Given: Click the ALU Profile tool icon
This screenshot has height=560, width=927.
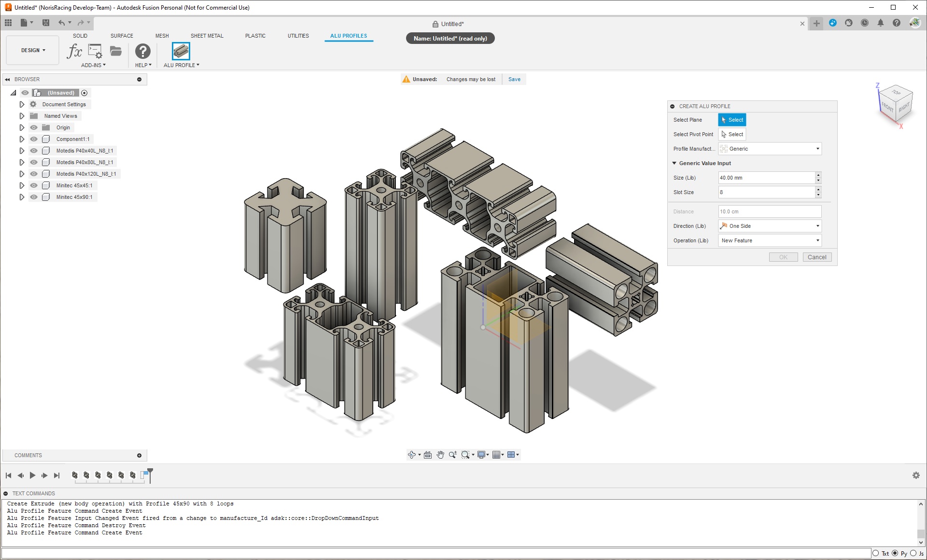Looking at the screenshot, I should pyautogui.click(x=181, y=51).
